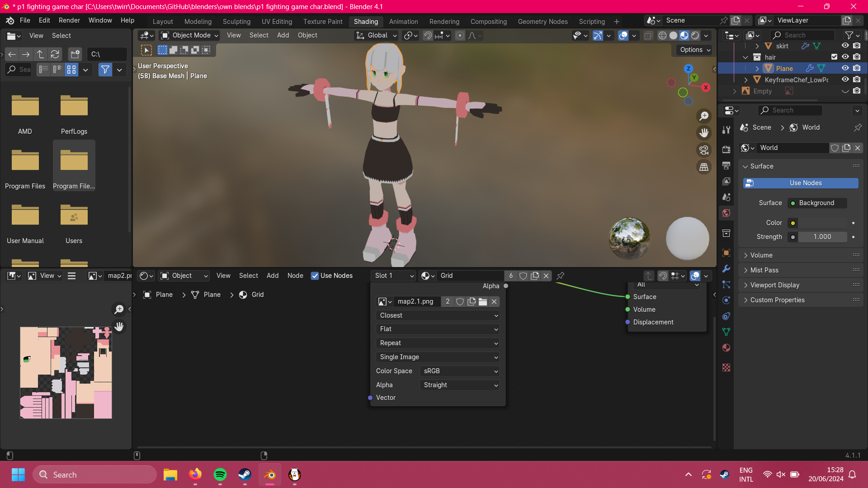Image resolution: width=868 pixels, height=488 pixels.
Task: Open Render properties panel
Action: (726, 149)
